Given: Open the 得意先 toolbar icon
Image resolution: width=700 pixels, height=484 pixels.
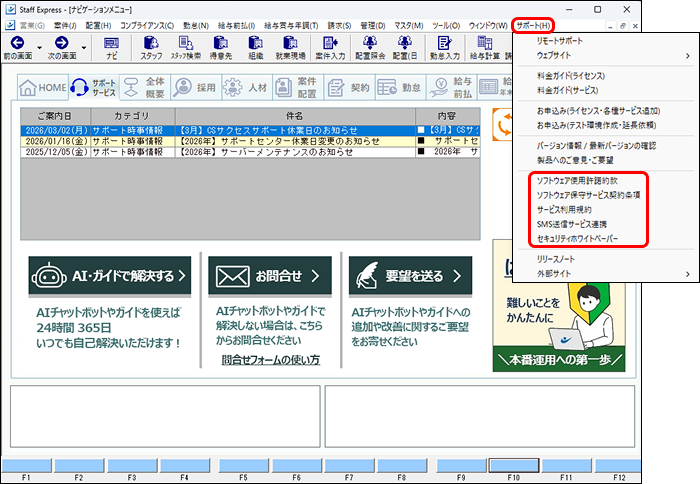Looking at the screenshot, I should (221, 48).
